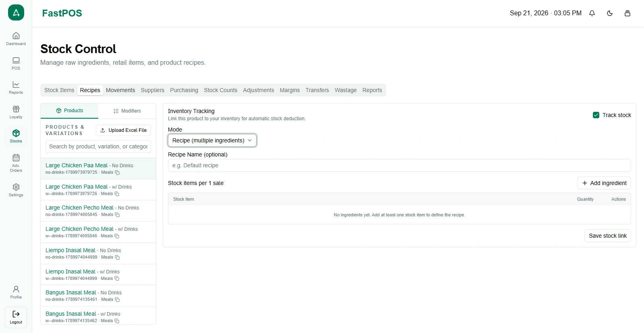
Task: Select Large Chicken Pecho Meal No Drinks
Action: point(98,211)
